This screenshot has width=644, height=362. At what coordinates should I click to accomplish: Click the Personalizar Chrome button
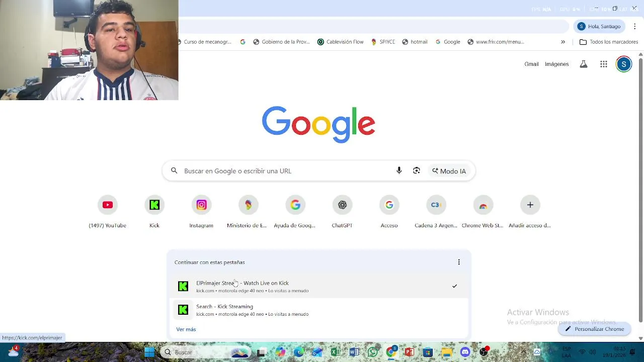coord(595,329)
